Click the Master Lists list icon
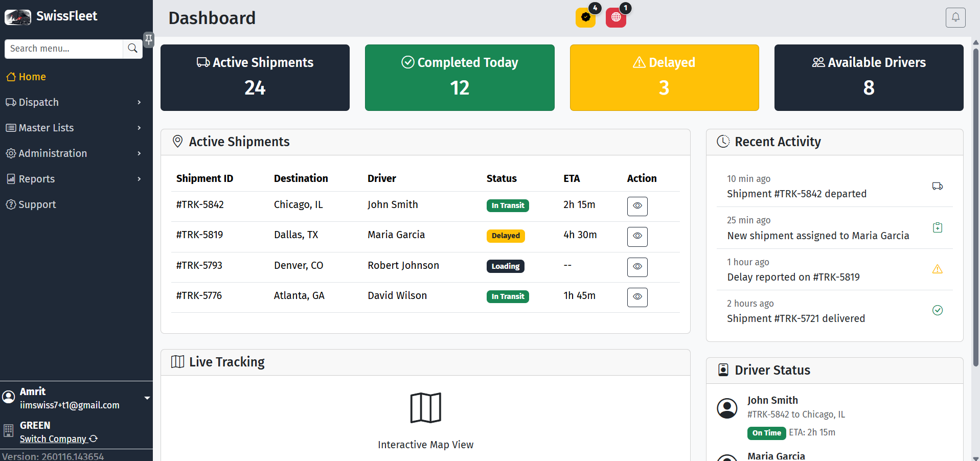 point(11,128)
